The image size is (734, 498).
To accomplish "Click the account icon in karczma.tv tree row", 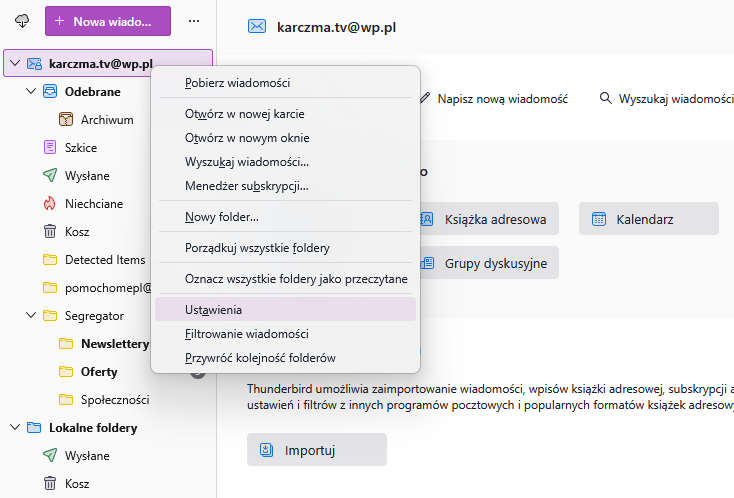I will (34, 63).
